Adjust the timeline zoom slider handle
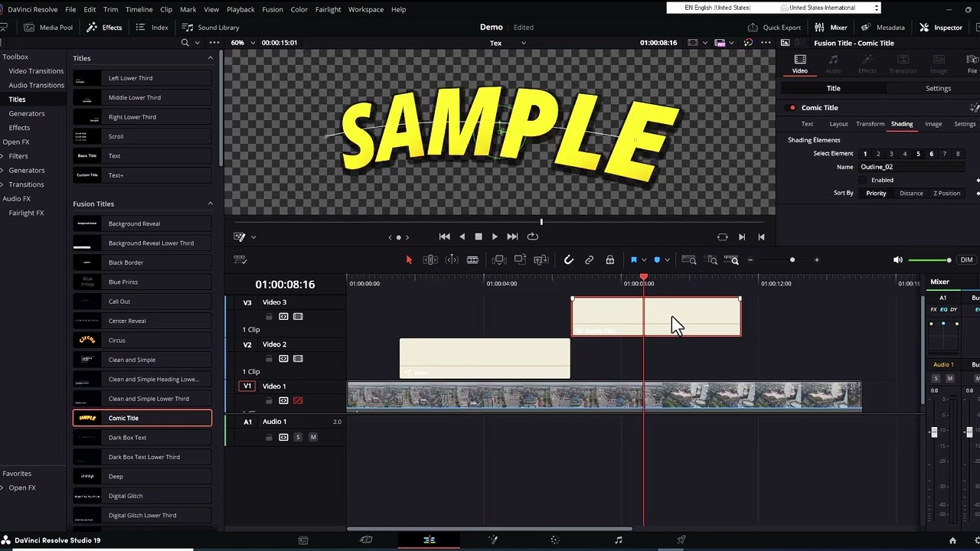 792,260
